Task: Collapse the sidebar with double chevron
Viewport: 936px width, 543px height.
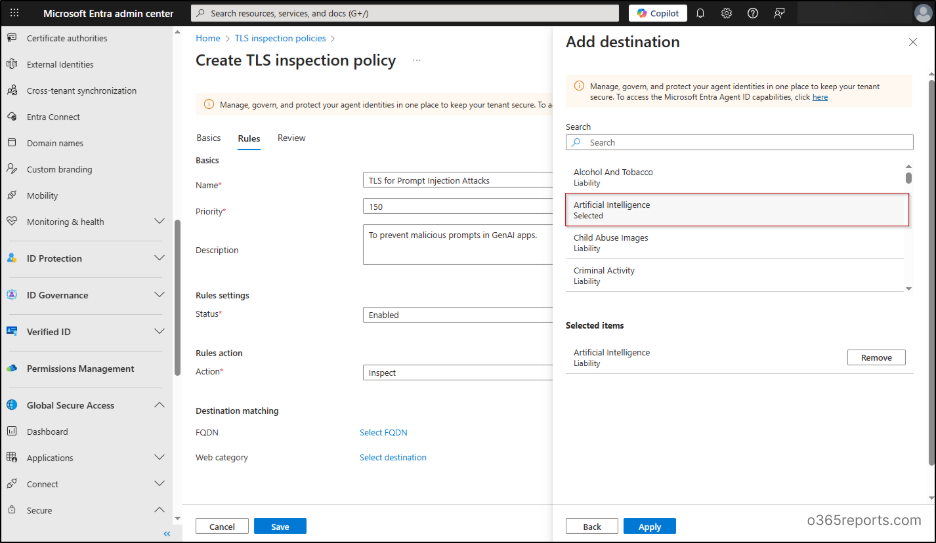Action: 167,533
